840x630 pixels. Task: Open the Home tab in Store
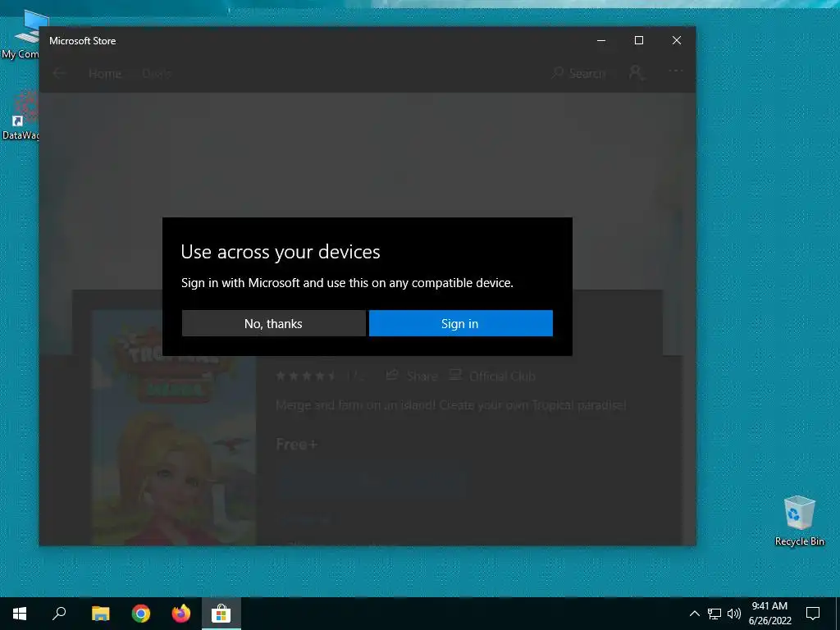click(x=105, y=73)
